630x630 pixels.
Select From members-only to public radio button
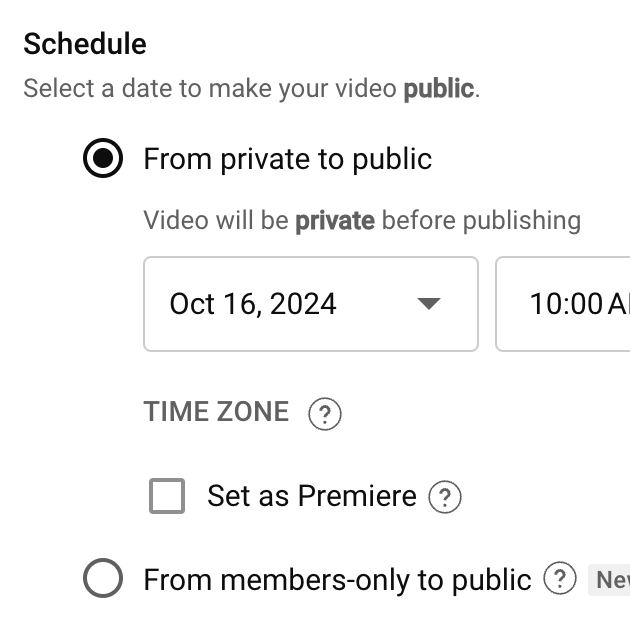[x=103, y=578]
